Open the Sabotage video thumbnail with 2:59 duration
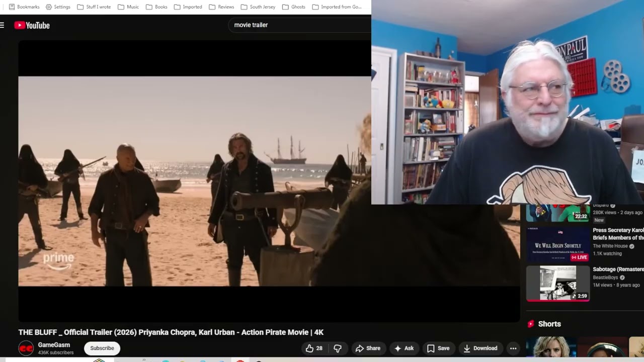 point(557,284)
